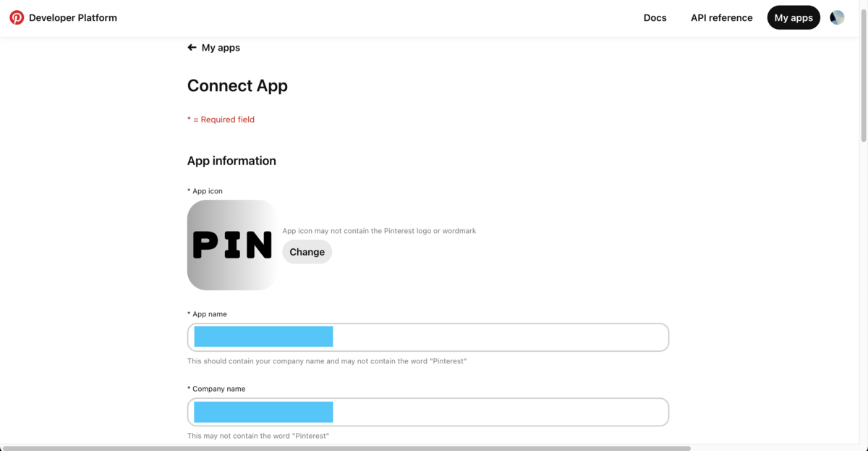868x451 pixels.
Task: Click the Change app icon button
Action: [x=307, y=252]
